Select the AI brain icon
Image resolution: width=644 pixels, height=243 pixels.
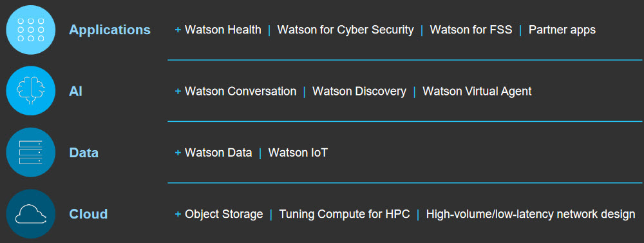pos(31,91)
